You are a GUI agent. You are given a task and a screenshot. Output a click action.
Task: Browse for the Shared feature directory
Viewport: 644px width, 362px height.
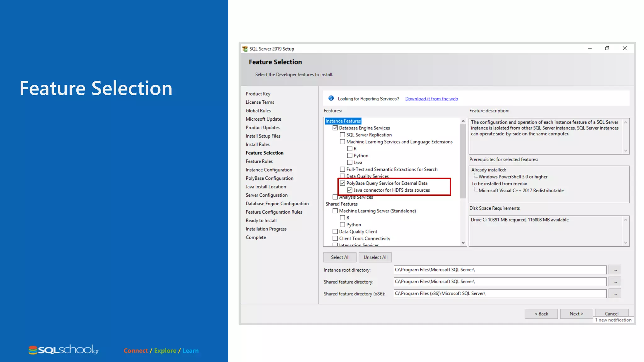615,282
